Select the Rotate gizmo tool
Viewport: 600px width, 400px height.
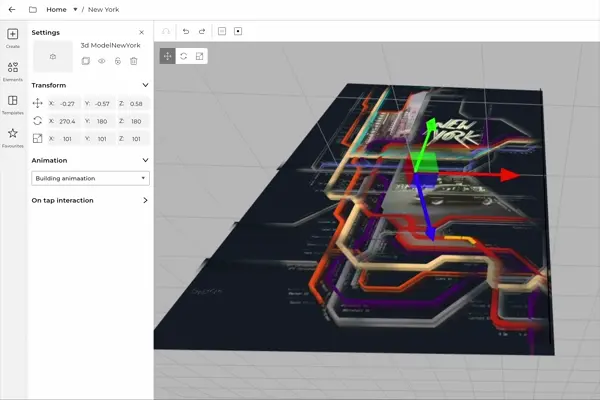184,56
